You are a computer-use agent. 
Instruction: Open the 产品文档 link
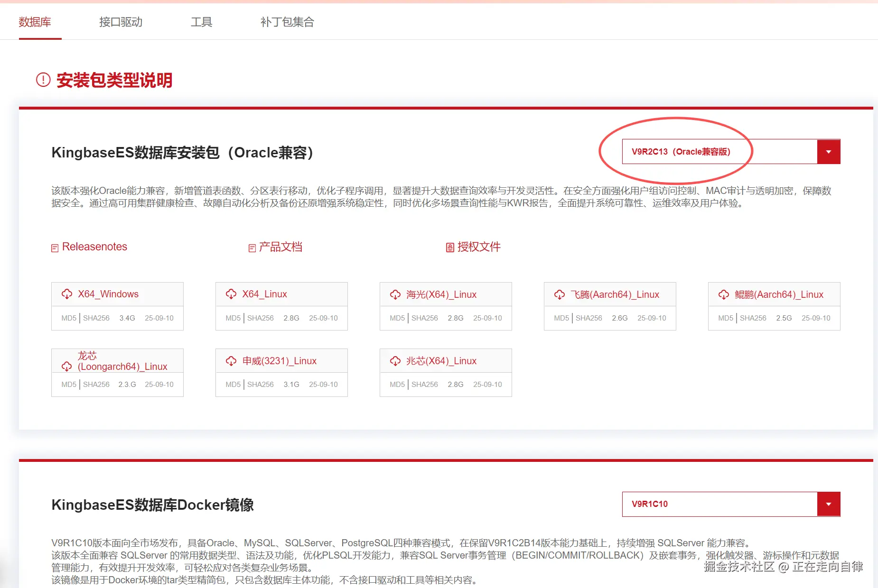coord(280,247)
